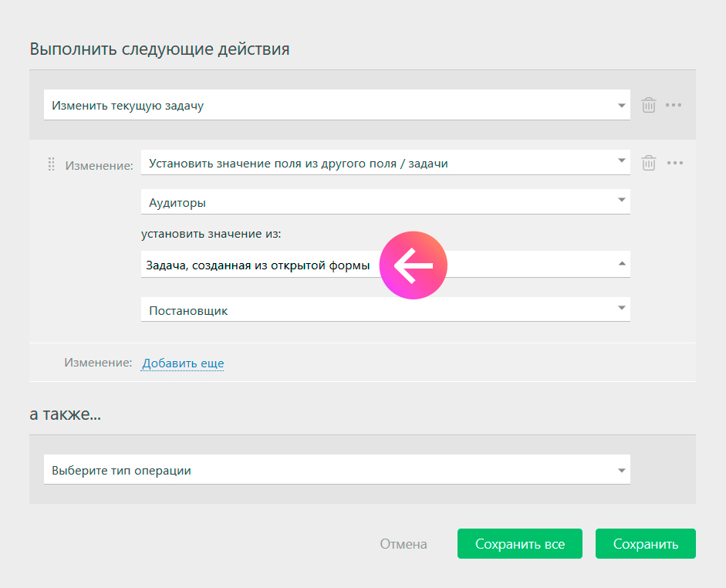This screenshot has height=588, width=726.
Task: Click the drag handle beside "Изменение" label
Action: [51, 164]
